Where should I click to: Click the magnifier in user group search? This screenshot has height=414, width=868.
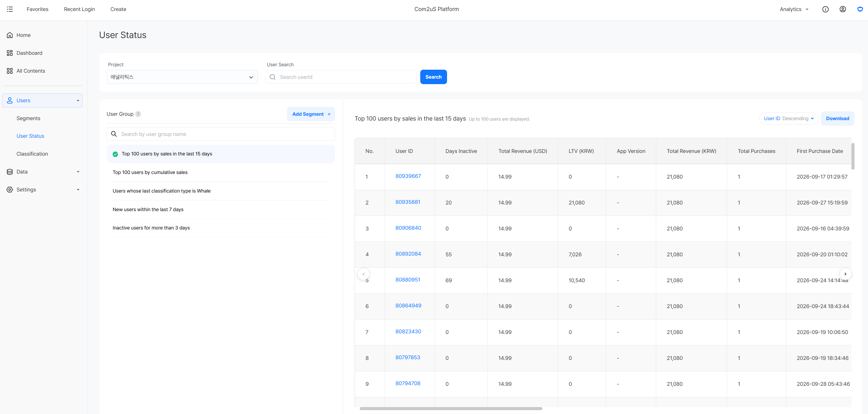(114, 134)
